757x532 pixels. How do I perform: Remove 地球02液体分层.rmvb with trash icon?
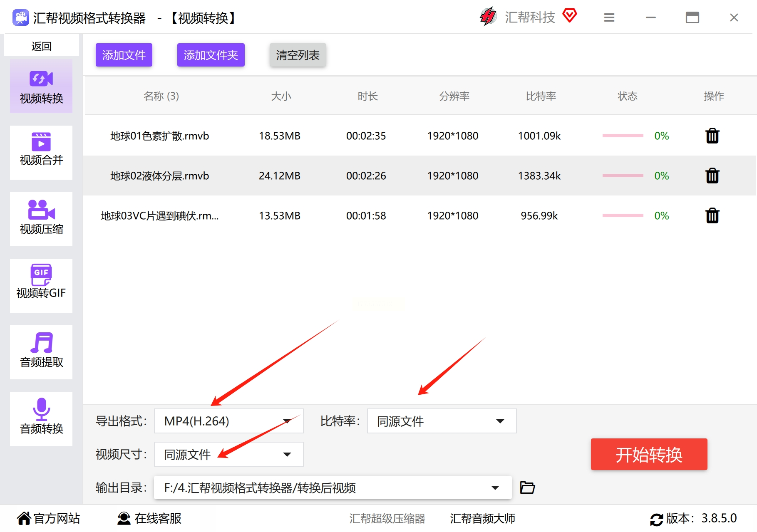(712, 176)
